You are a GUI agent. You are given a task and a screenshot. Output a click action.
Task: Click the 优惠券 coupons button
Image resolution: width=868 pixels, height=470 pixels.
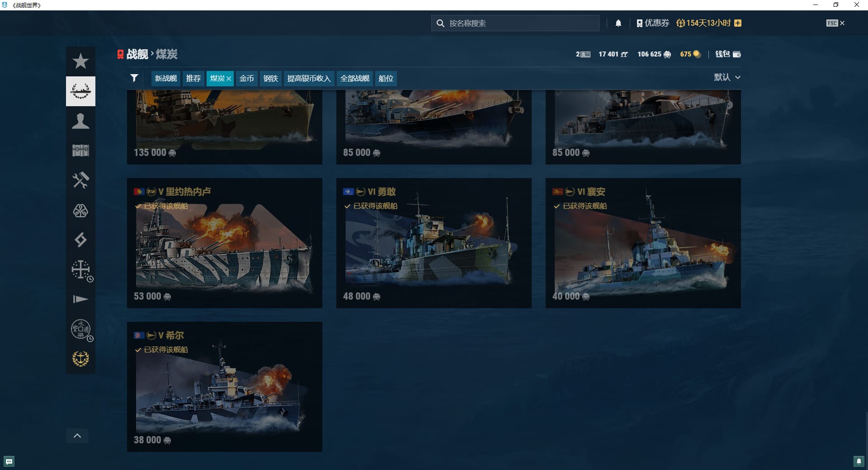(653, 23)
